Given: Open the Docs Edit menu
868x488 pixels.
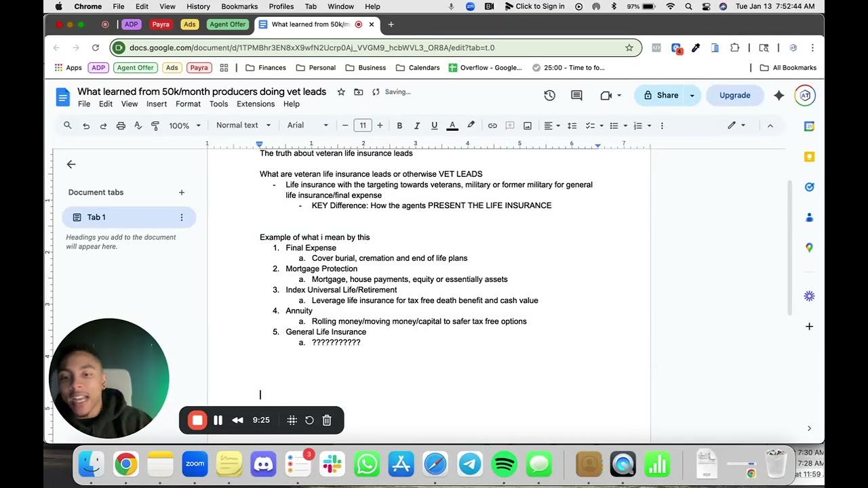Looking at the screenshot, I should pos(106,104).
